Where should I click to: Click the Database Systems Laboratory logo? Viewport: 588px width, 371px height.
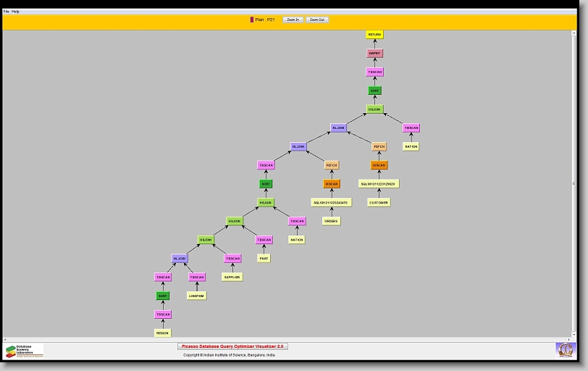coord(24,351)
